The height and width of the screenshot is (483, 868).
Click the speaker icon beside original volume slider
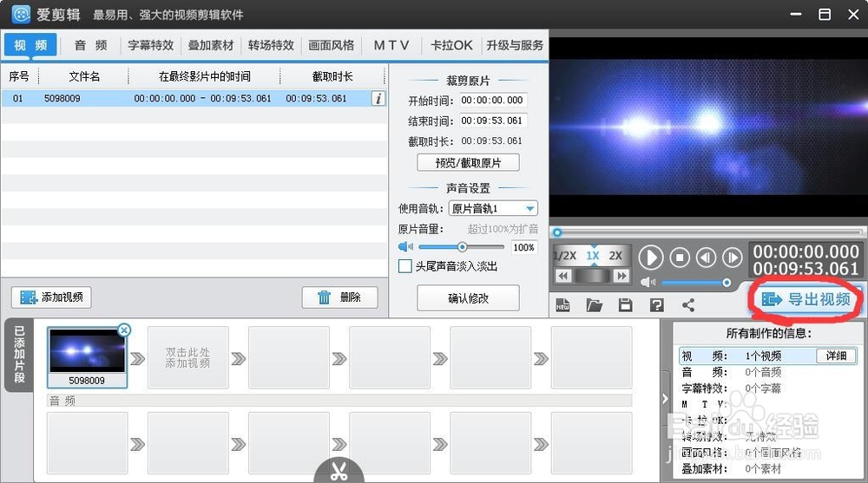point(405,247)
